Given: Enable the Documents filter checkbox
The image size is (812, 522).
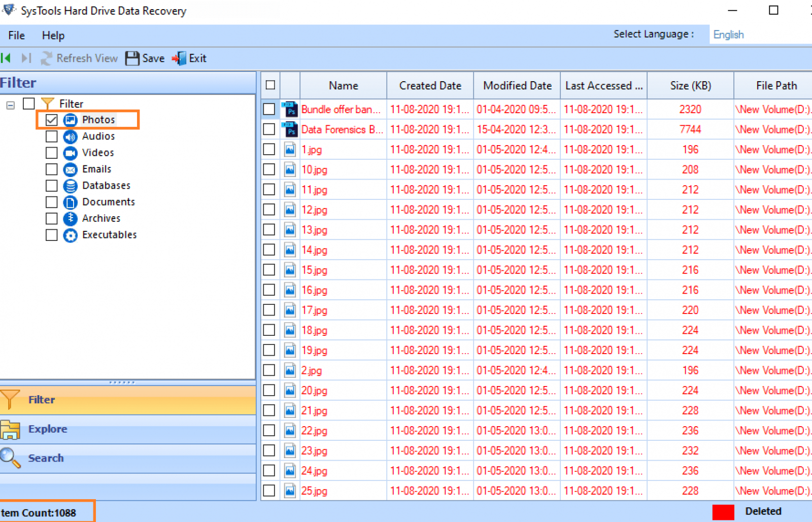Looking at the screenshot, I should (51, 202).
